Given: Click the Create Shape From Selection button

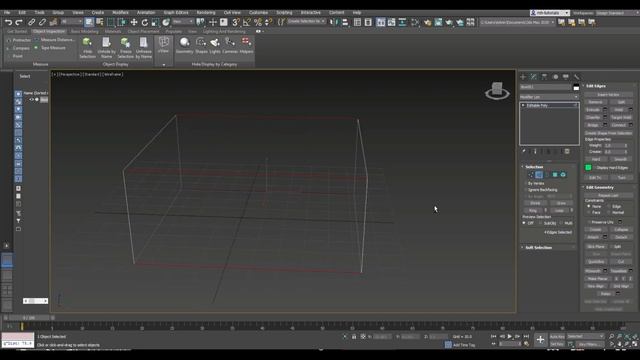Looking at the screenshot, I should (x=608, y=133).
